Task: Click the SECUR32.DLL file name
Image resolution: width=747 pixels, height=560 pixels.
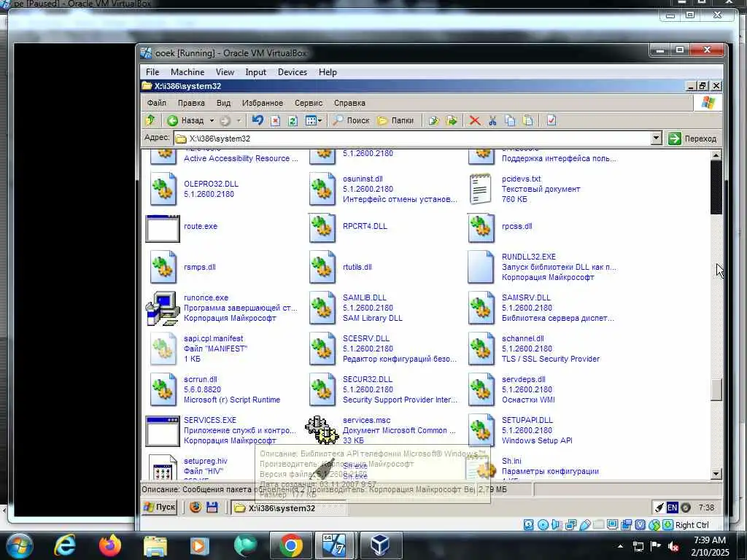Action: click(x=368, y=379)
